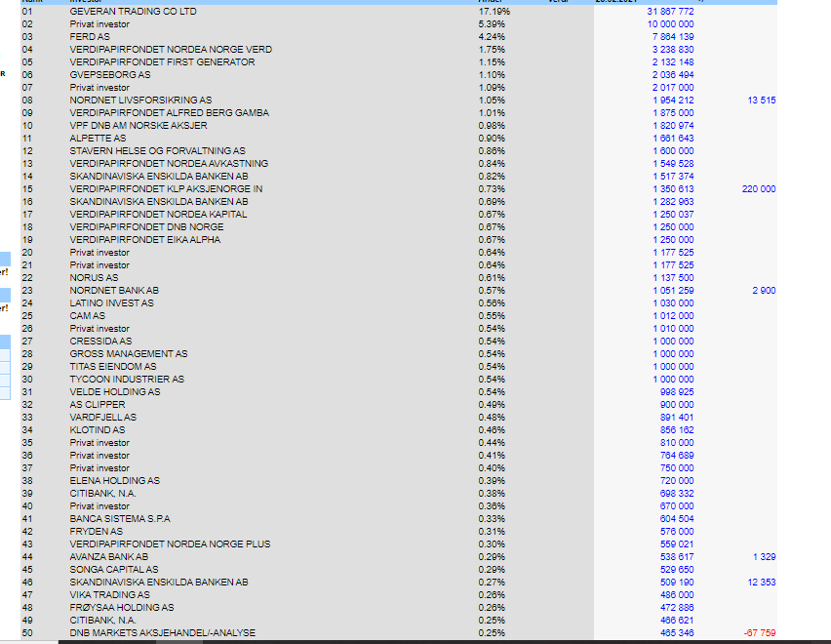Screen dimensions: 831x644
Task: Click the FERD AS investor row name
Action: tap(90, 36)
